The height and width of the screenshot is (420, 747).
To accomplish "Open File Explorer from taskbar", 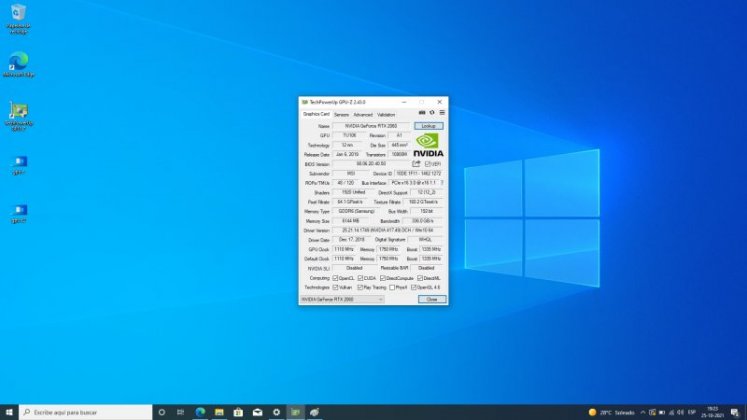I will [x=219, y=412].
